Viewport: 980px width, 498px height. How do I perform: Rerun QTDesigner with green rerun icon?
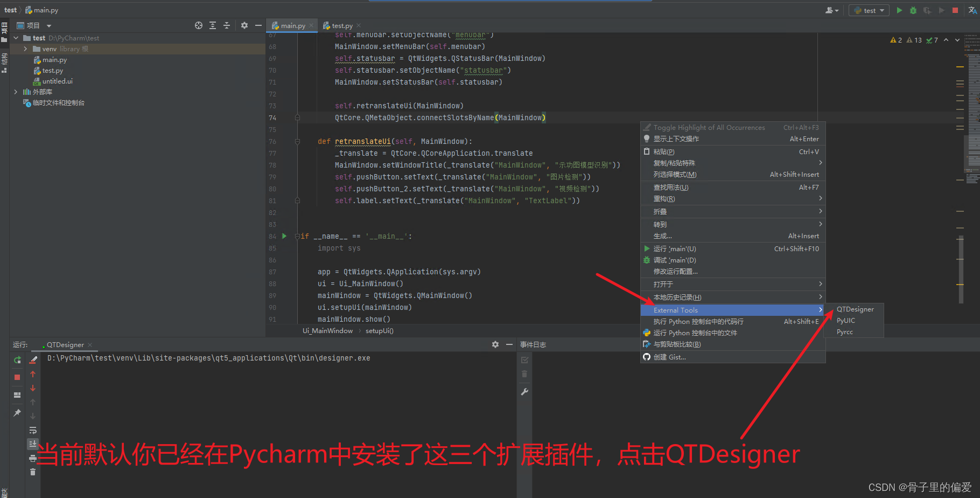point(17,359)
